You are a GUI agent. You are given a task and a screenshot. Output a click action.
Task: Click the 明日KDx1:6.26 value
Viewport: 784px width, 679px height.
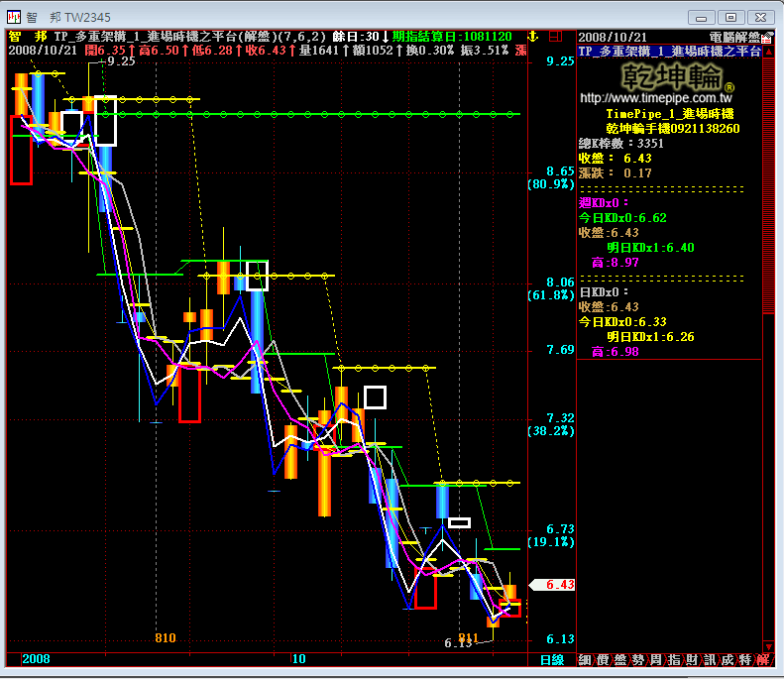tap(650, 337)
